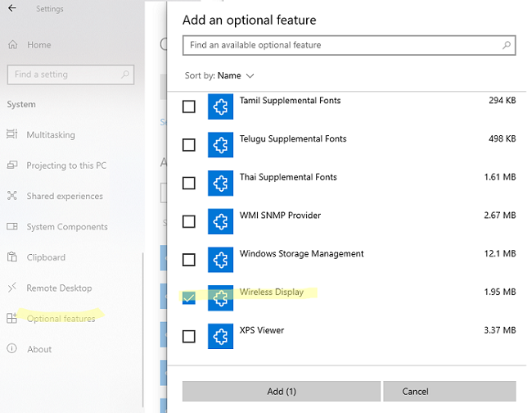Click the About info icon

[x=12, y=348]
